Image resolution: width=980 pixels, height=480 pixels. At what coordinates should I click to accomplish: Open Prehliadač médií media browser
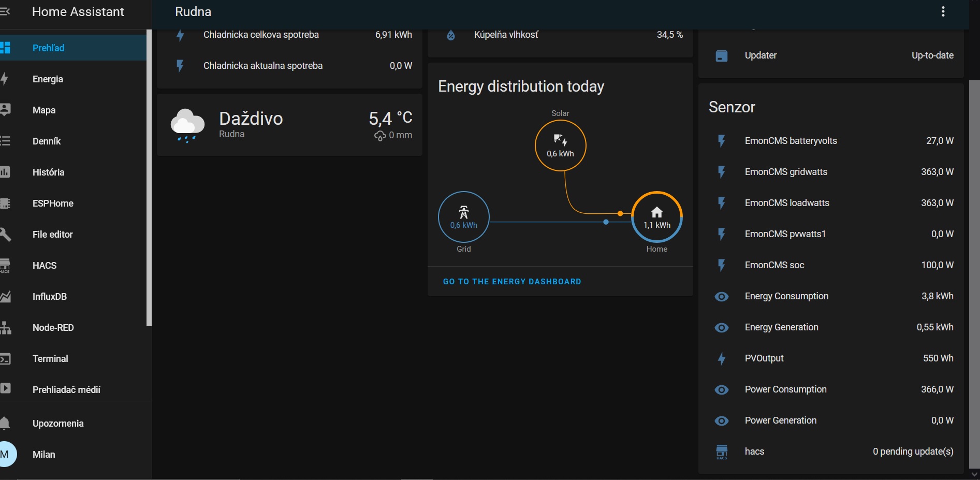click(73, 389)
